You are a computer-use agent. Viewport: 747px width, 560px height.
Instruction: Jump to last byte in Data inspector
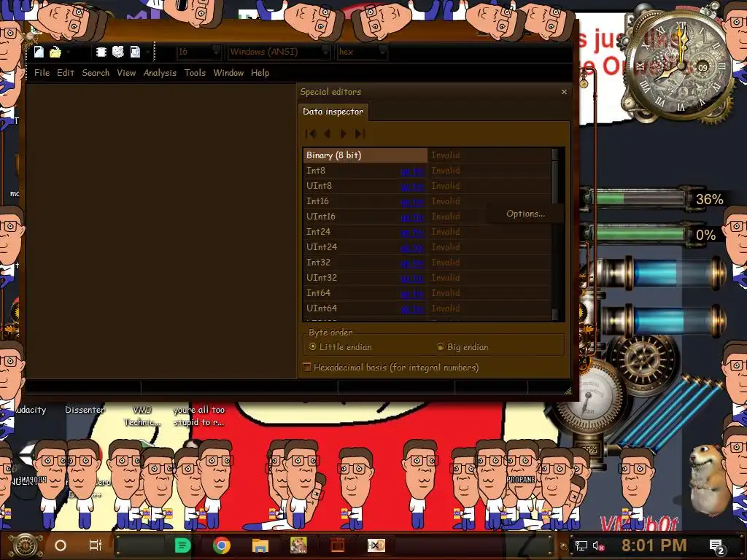tap(360, 134)
